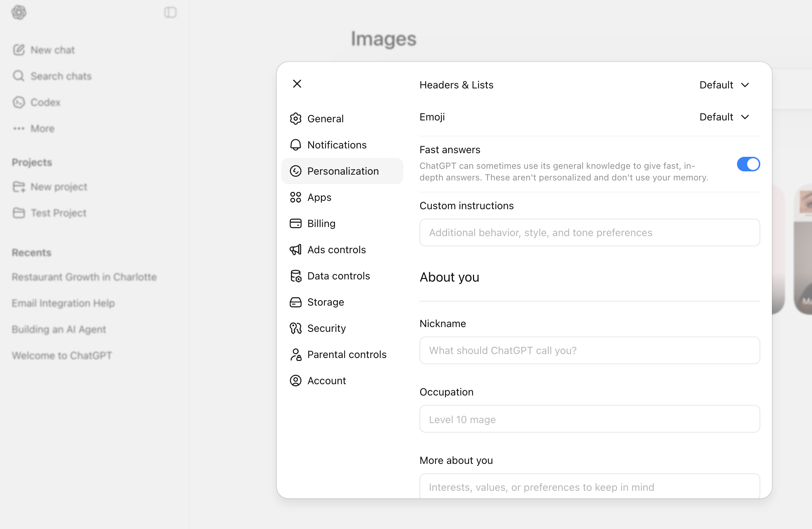
Task: Click the Custom instructions text field
Action: [x=590, y=232]
